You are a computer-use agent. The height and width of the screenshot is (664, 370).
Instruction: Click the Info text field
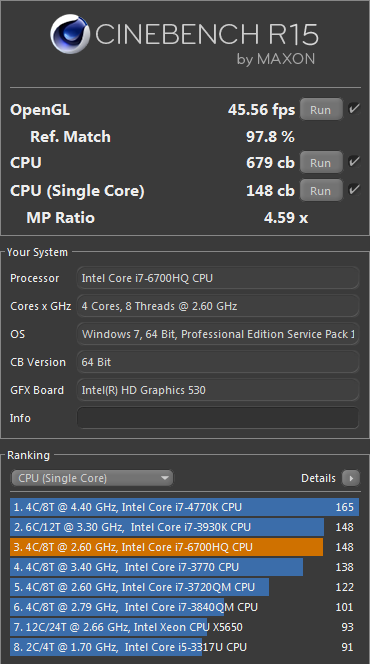tap(218, 418)
